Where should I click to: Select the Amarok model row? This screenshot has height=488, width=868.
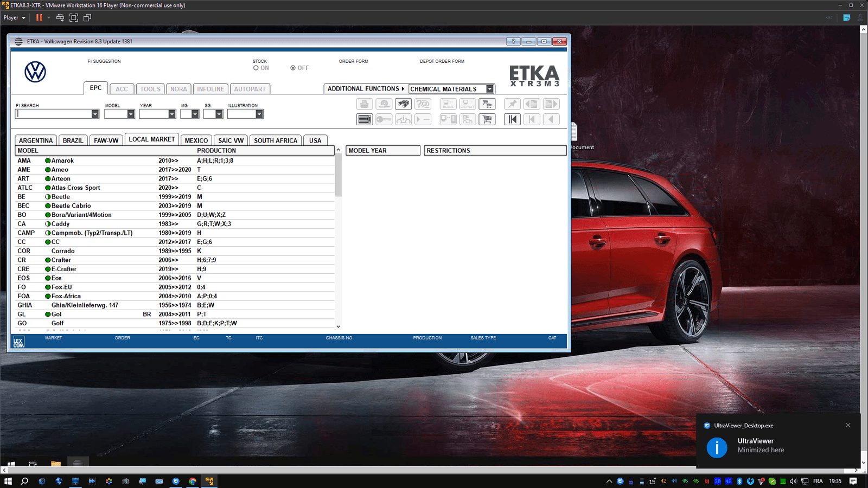(175, 160)
